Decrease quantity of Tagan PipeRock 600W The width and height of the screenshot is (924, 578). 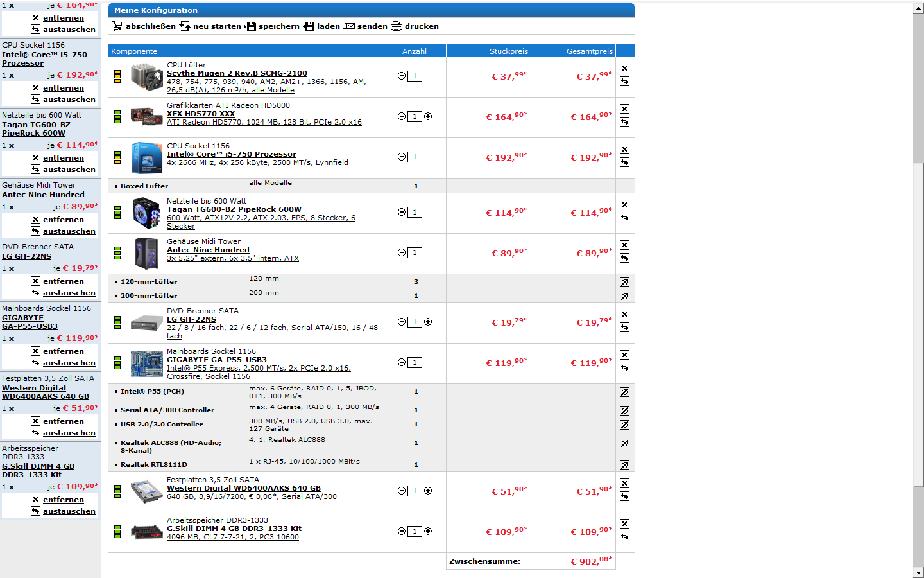[402, 212]
